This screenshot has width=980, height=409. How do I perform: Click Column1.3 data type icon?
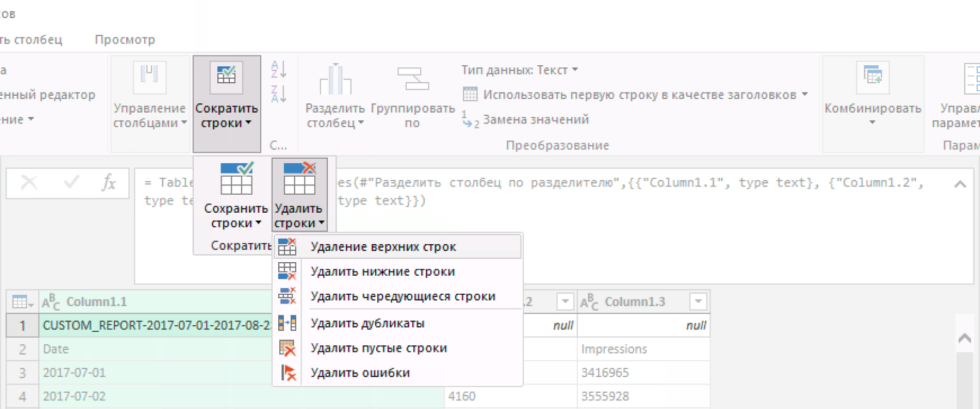point(589,302)
